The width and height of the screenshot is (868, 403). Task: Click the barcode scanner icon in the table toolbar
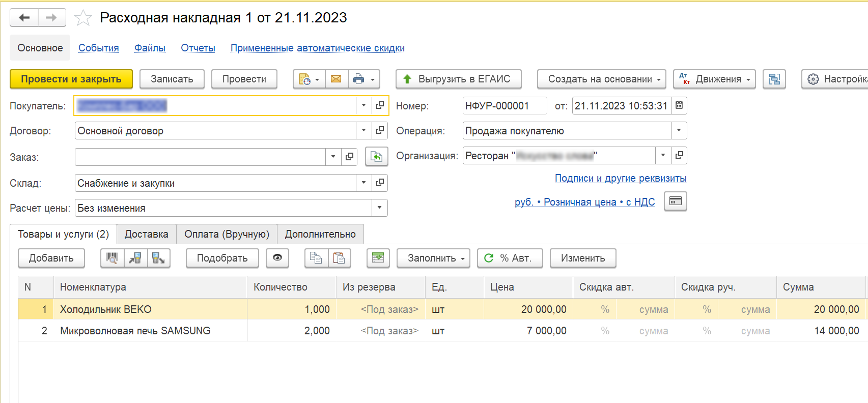(112, 258)
